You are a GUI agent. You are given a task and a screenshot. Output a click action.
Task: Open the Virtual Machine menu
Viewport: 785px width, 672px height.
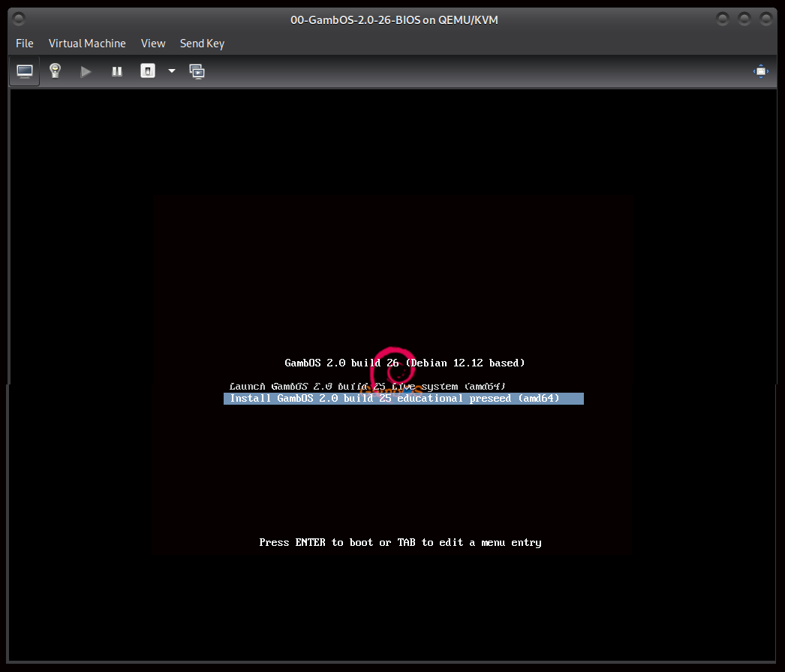(x=87, y=44)
